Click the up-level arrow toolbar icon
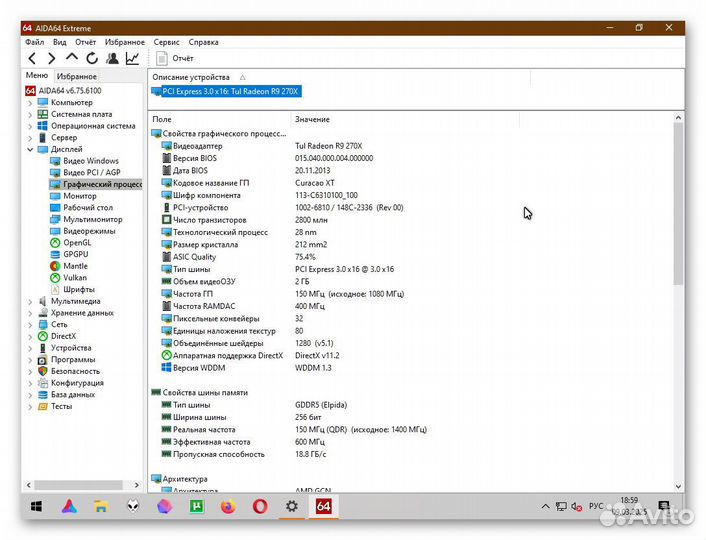Screen dimensions: 706x540 (72, 57)
